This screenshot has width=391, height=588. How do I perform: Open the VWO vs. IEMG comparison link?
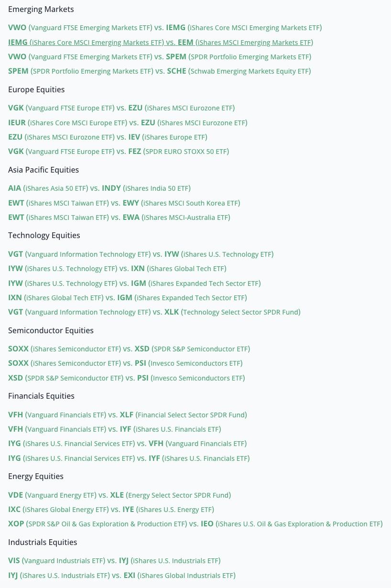(x=165, y=28)
